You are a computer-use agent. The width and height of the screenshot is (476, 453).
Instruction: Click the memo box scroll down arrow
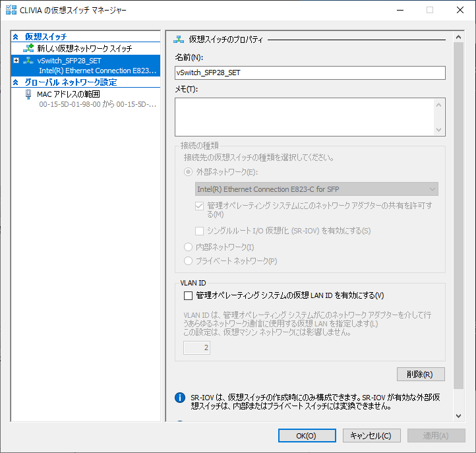[438, 130]
